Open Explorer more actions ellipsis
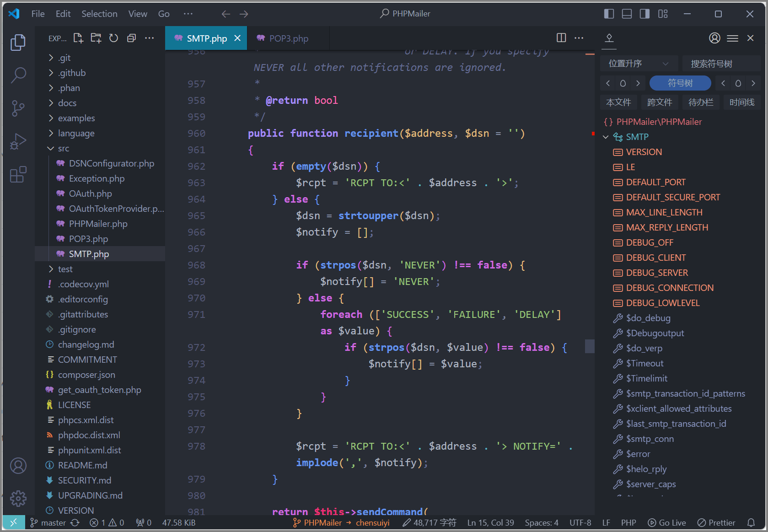This screenshot has width=768, height=532. pos(149,38)
